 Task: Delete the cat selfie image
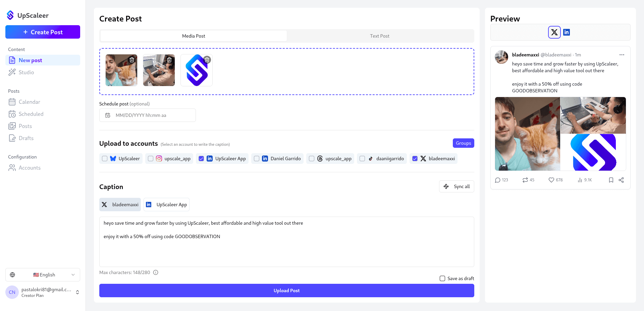point(132,60)
